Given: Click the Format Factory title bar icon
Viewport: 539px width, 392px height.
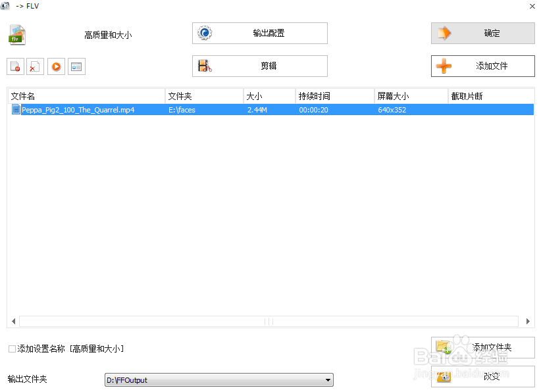Looking at the screenshot, I should point(5,5).
